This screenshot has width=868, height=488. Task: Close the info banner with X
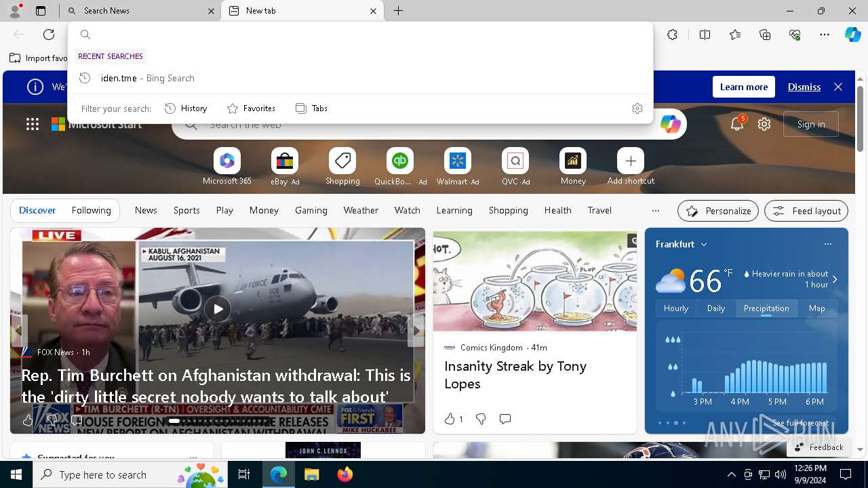[x=838, y=87]
